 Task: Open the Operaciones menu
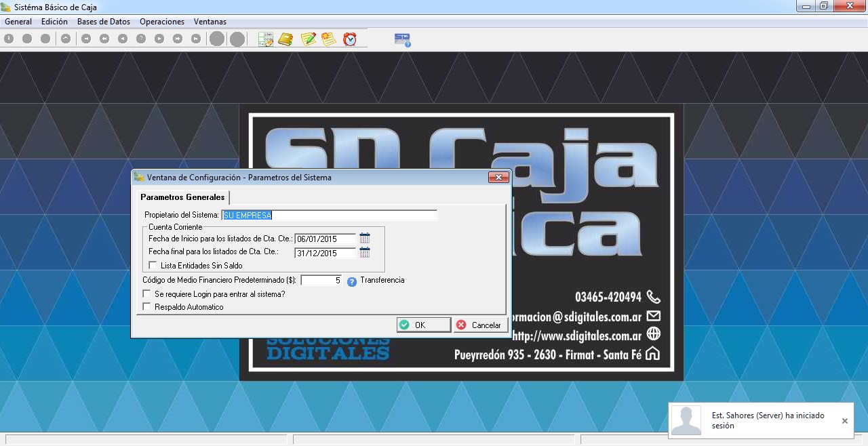(x=161, y=22)
